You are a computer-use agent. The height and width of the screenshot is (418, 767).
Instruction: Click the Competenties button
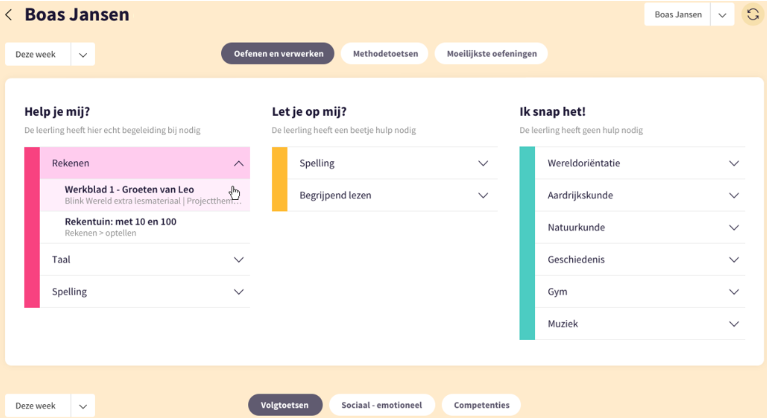pos(481,405)
